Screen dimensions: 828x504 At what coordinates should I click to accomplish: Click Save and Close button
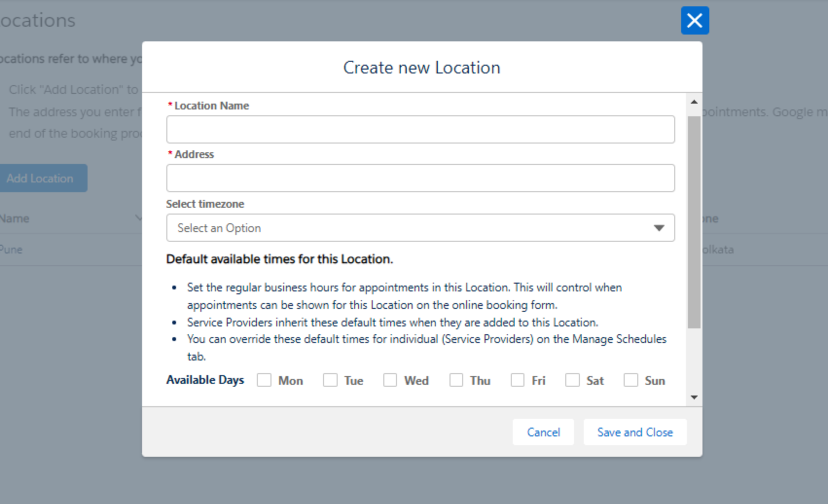(635, 432)
